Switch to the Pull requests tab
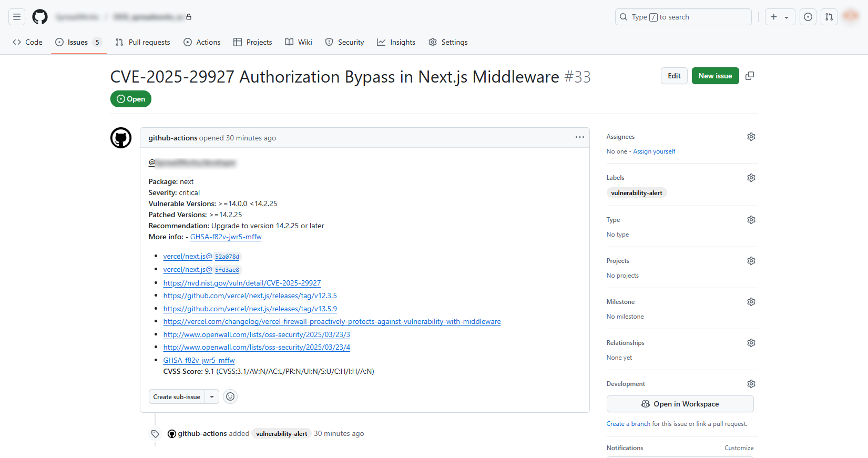This screenshot has height=458, width=868. [143, 42]
